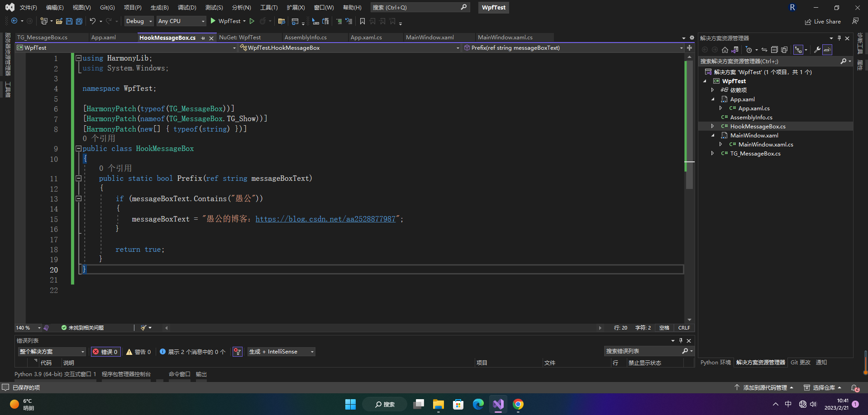
Task: Toggle auto-hide pin on Error List panel
Action: pos(681,340)
